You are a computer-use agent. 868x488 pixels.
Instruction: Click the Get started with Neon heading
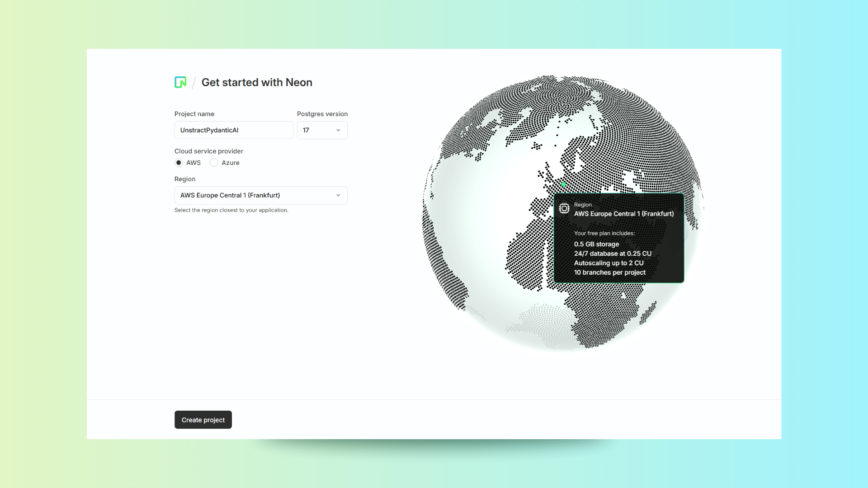(256, 82)
